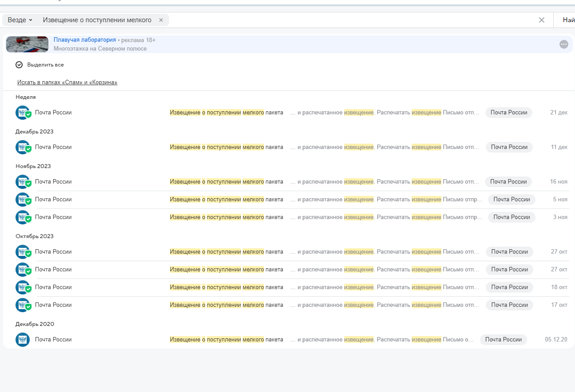Click the sender avatar on the 21 дек email

[x=23, y=113]
